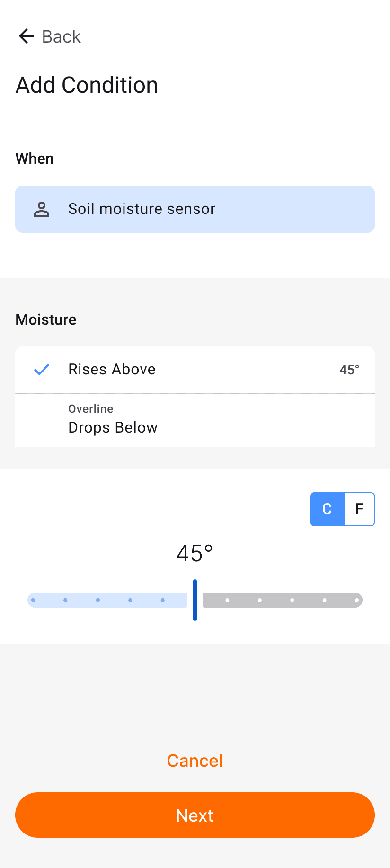Viewport: 390px width, 868px height.
Task: Click the 45° value in Rises Above row
Action: click(x=349, y=370)
